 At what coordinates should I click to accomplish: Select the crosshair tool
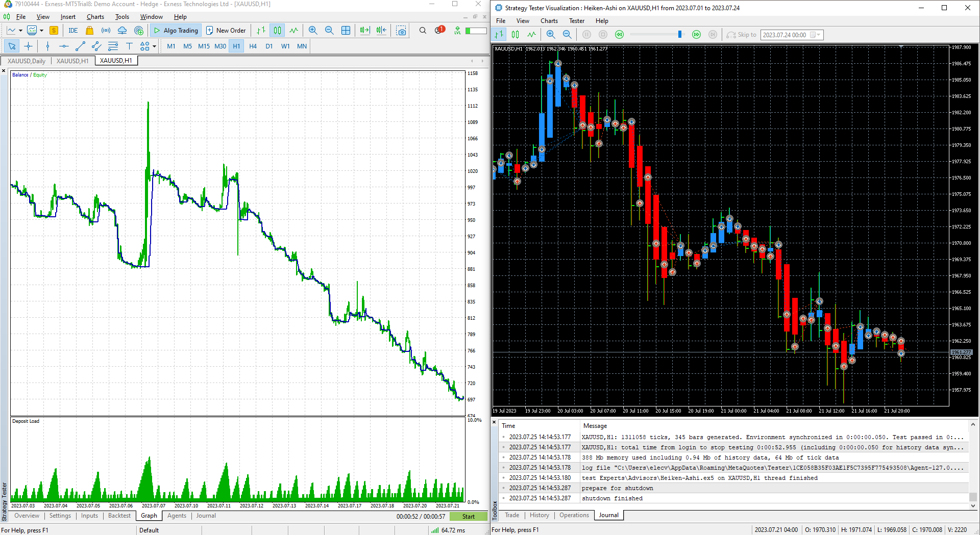(x=28, y=46)
